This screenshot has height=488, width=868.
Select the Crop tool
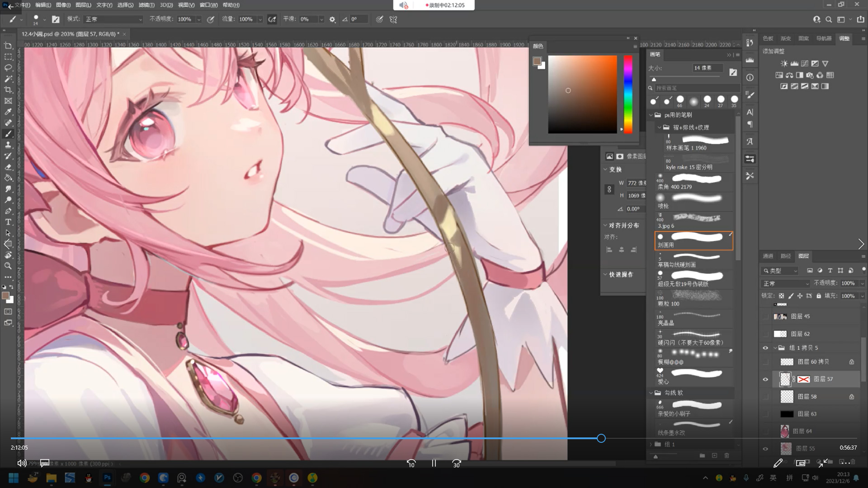(x=8, y=90)
